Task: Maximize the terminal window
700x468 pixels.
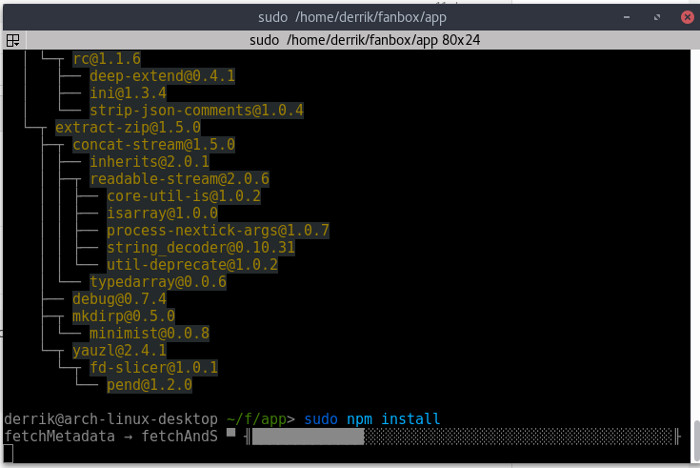Action: (x=657, y=17)
